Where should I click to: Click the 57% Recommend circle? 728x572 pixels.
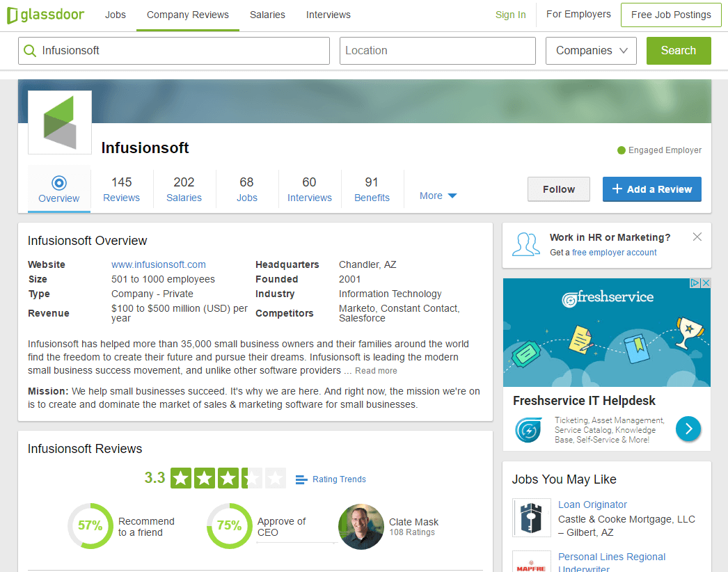(x=90, y=526)
